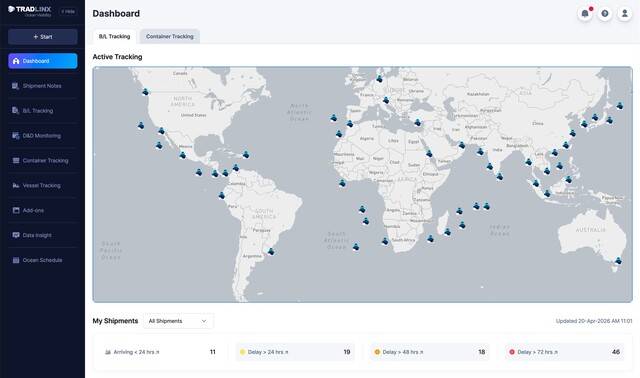Click the Start button
Viewport: 640px width, 378px height.
[x=42, y=37]
